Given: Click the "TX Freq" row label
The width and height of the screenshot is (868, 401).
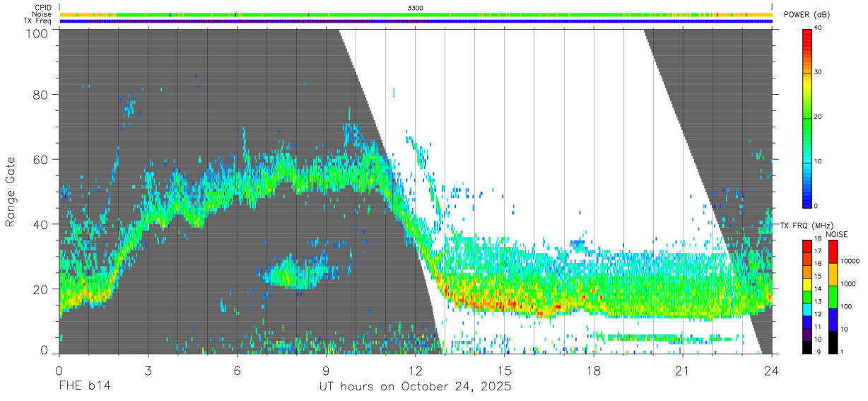Looking at the screenshot, I should tap(39, 21).
